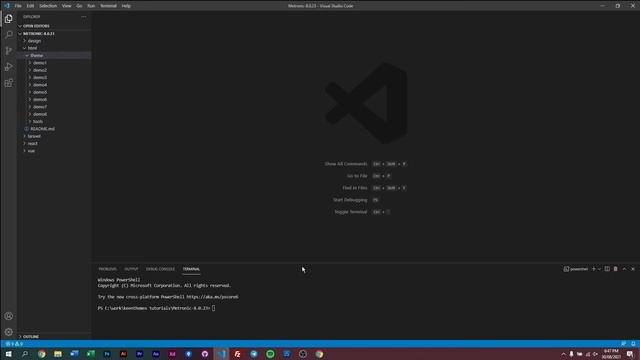Open Illustrator from the taskbar

coord(123,354)
